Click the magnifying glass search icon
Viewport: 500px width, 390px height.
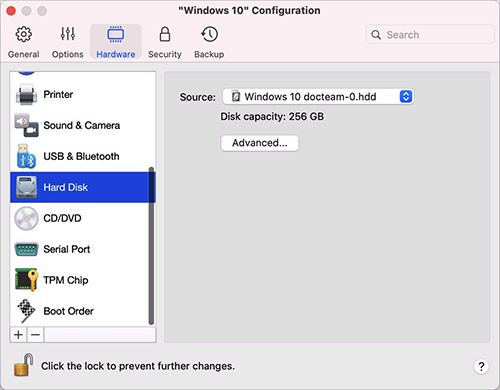click(x=376, y=35)
